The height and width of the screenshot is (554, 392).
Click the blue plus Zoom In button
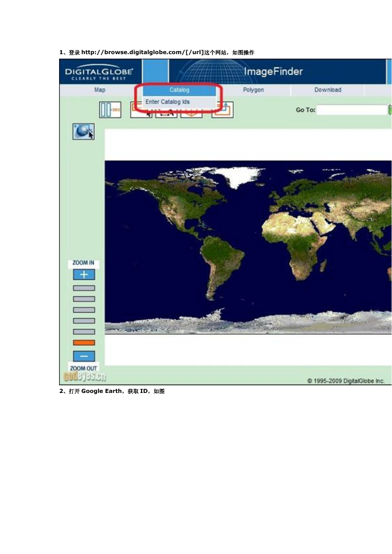click(x=84, y=275)
